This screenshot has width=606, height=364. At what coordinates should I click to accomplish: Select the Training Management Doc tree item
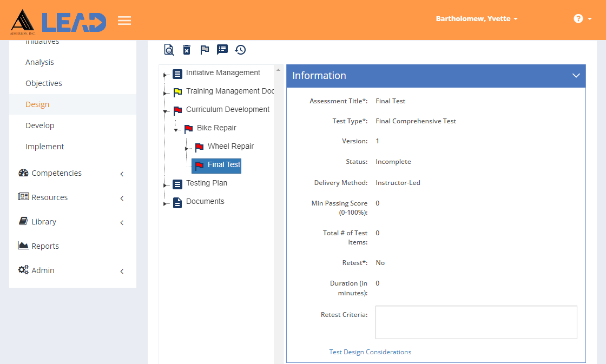click(x=229, y=91)
